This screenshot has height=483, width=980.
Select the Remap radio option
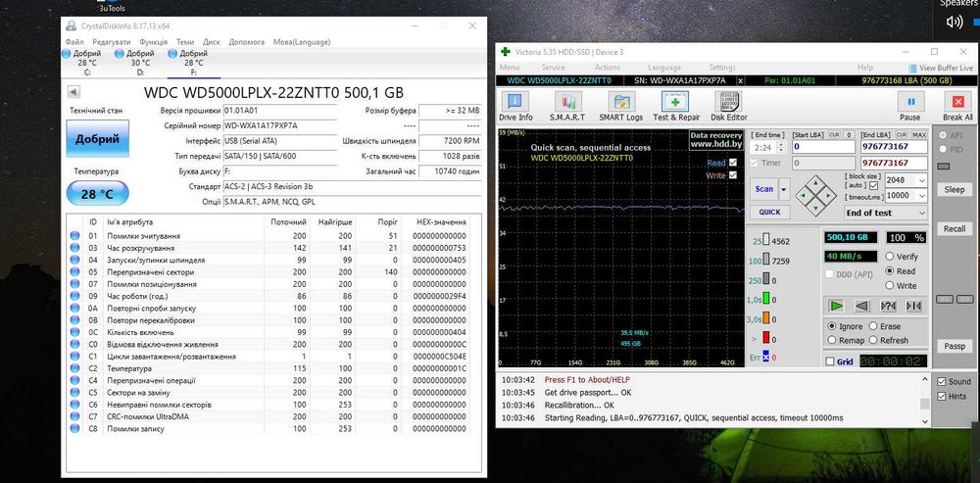coord(831,341)
